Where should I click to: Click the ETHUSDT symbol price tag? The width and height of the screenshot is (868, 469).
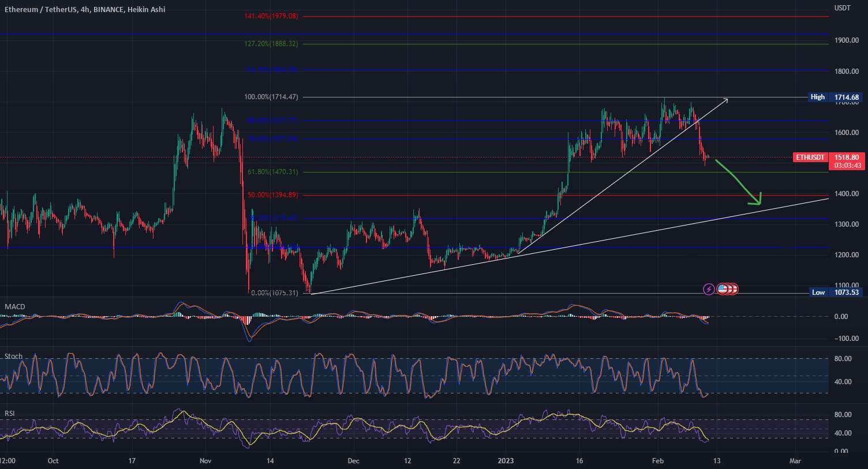pos(810,157)
